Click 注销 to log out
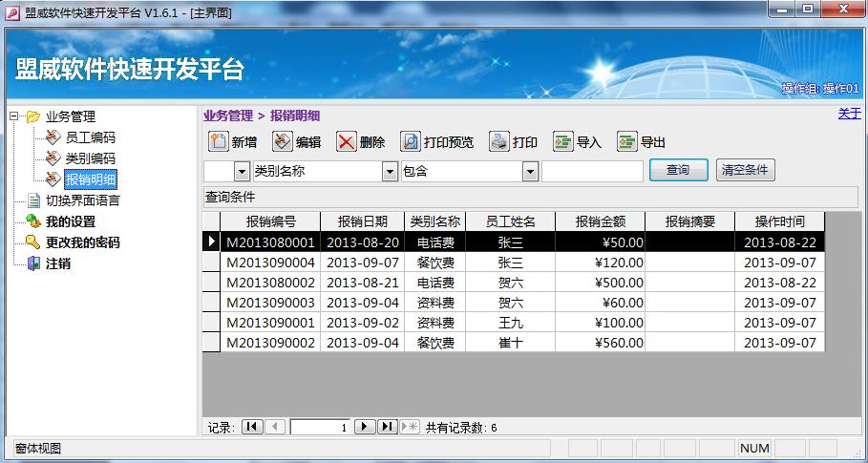The width and height of the screenshot is (868, 463). tap(57, 263)
